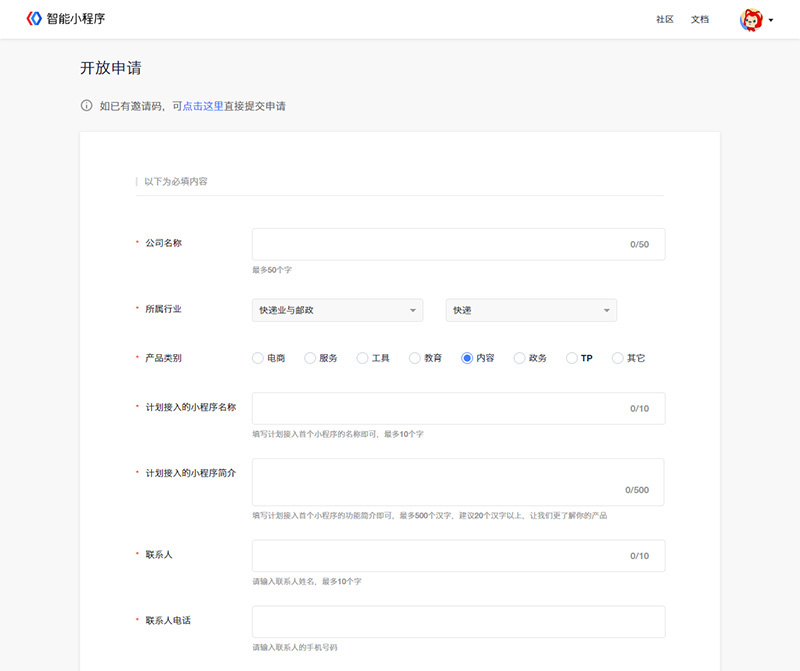800x671 pixels.
Task: Expand the account dropdown arrow next to avatar
Action: pyautogui.click(x=771, y=20)
